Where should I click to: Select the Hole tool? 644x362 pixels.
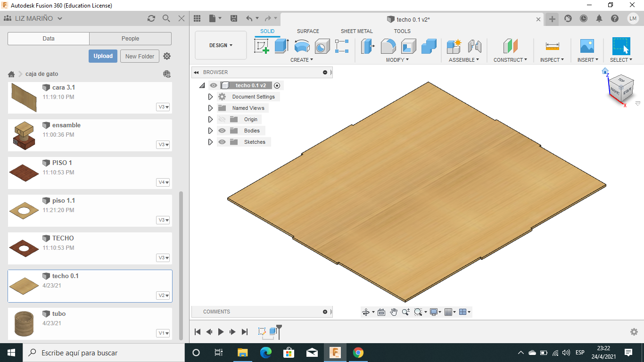322,46
